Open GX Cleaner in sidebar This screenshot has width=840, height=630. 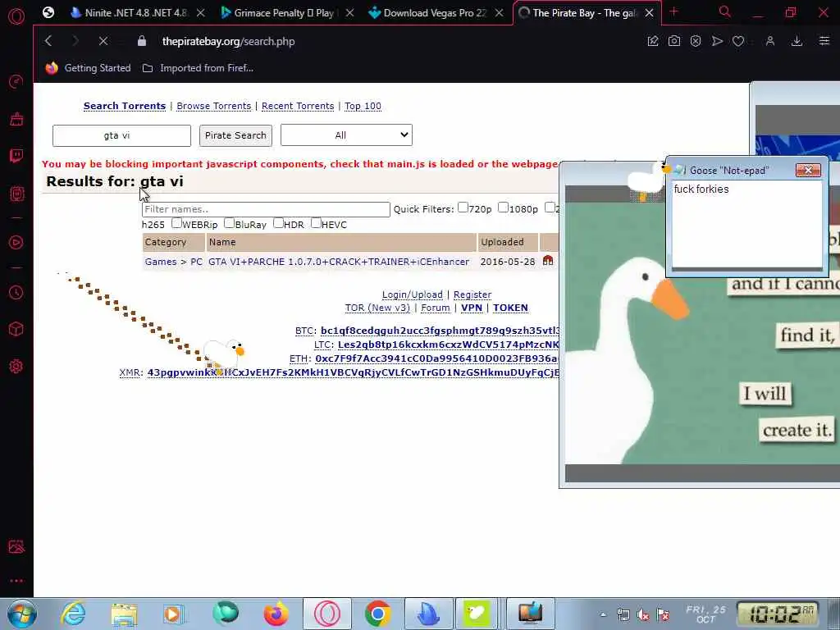(16, 119)
